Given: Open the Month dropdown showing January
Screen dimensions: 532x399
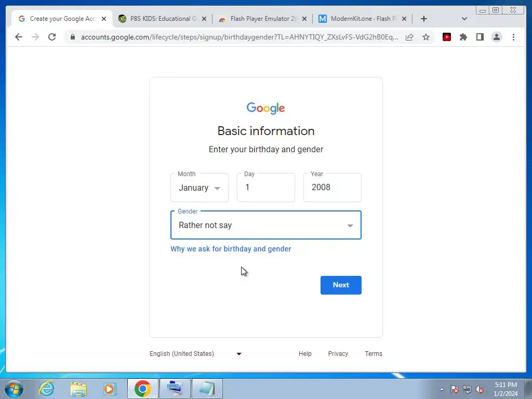Looking at the screenshot, I should 199,188.
